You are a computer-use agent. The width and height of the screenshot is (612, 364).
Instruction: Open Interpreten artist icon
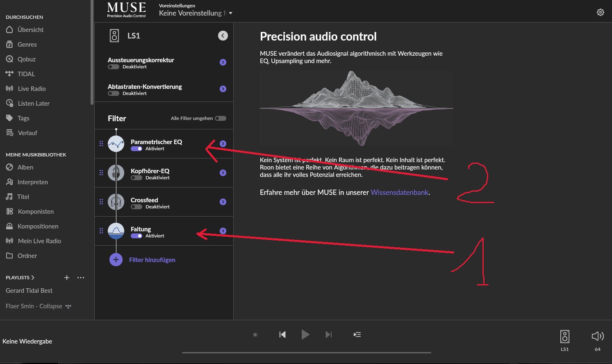coord(9,182)
